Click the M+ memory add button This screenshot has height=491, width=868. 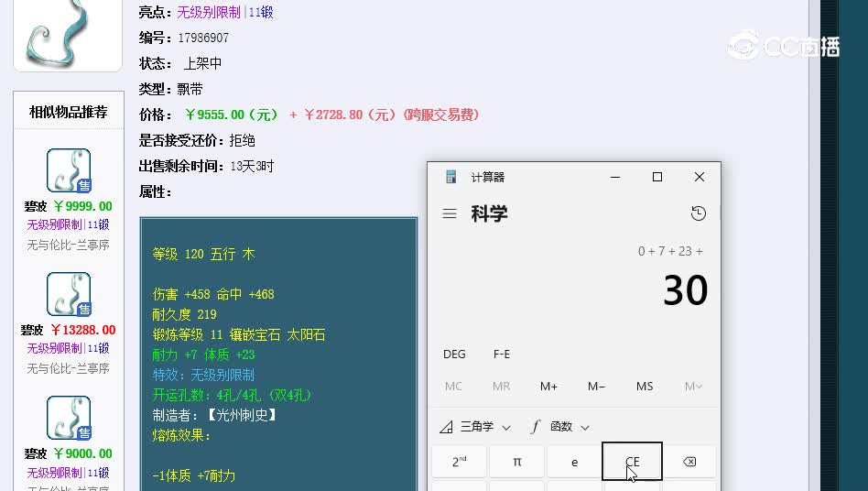548,387
